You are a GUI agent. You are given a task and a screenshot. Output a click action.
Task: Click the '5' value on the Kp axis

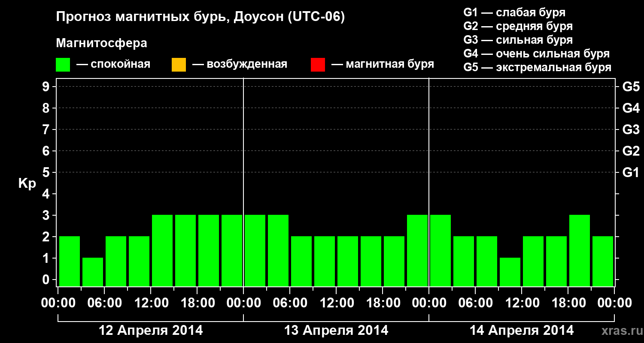coord(47,172)
